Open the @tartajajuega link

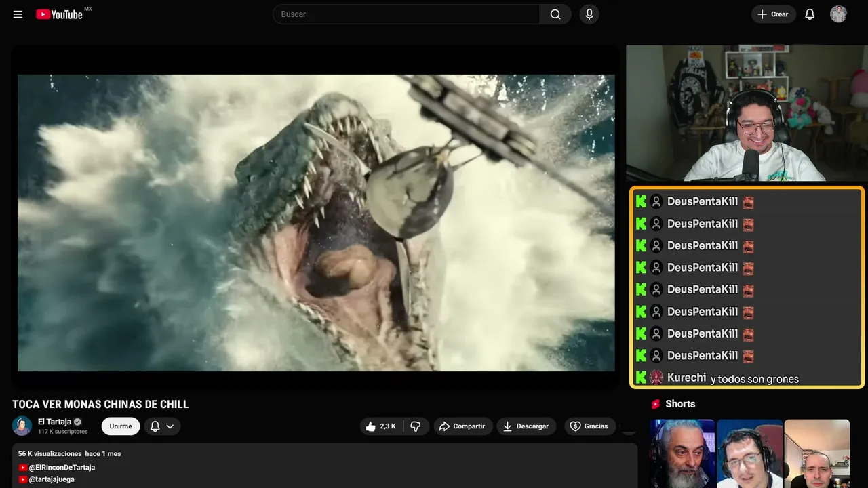click(x=52, y=479)
